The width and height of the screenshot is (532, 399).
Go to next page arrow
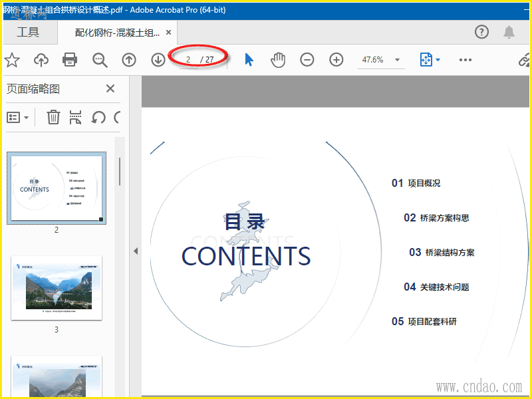tap(158, 60)
